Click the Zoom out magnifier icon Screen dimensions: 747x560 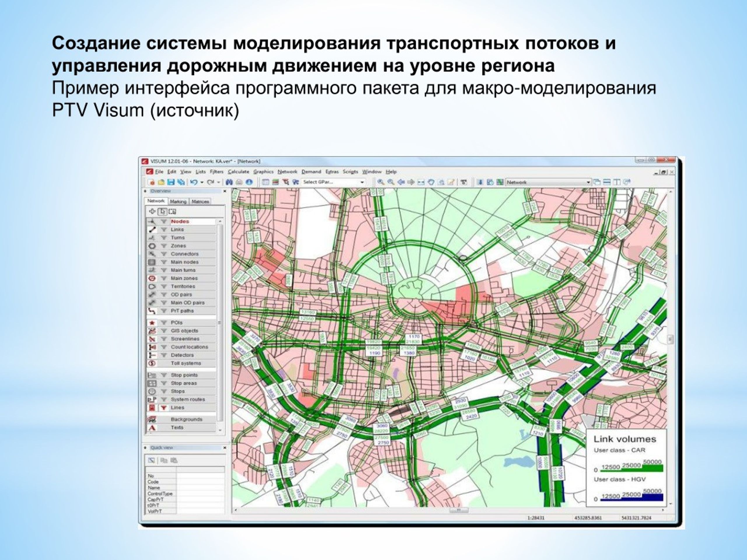click(x=391, y=182)
